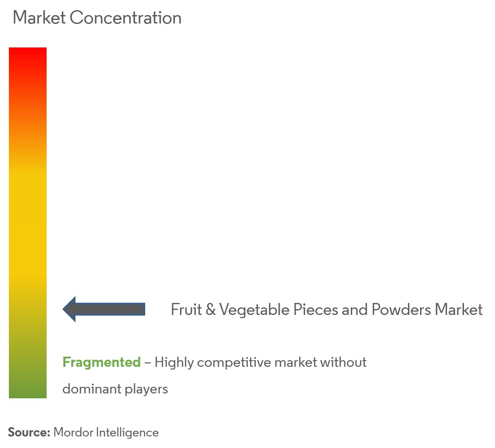Click the gray left-pointing arrow

pos(104,309)
